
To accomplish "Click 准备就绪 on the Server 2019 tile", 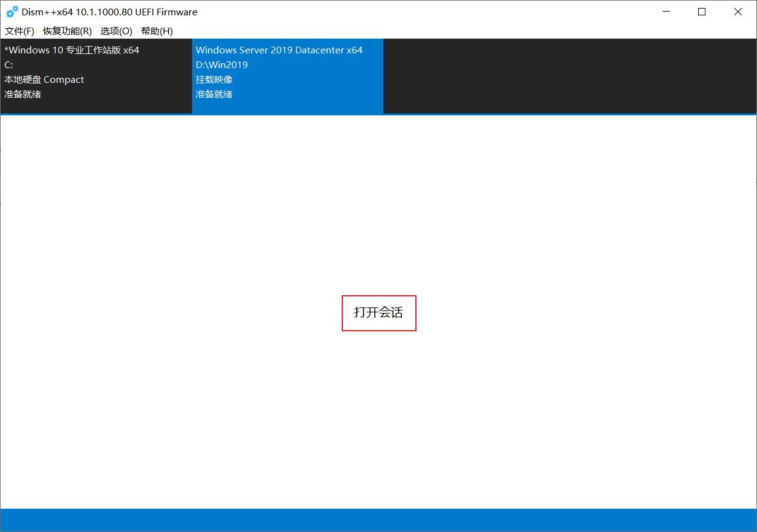I will (213, 94).
